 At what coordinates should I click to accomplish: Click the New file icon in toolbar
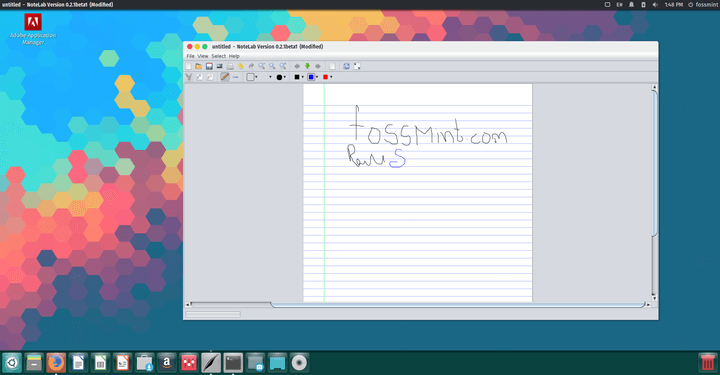(188, 66)
